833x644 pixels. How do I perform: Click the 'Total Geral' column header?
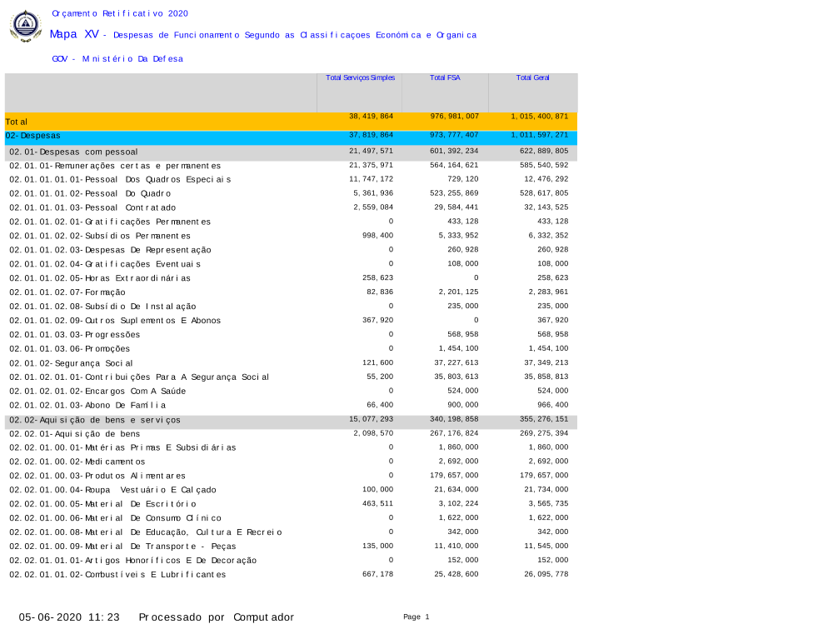pyautogui.click(x=532, y=77)
